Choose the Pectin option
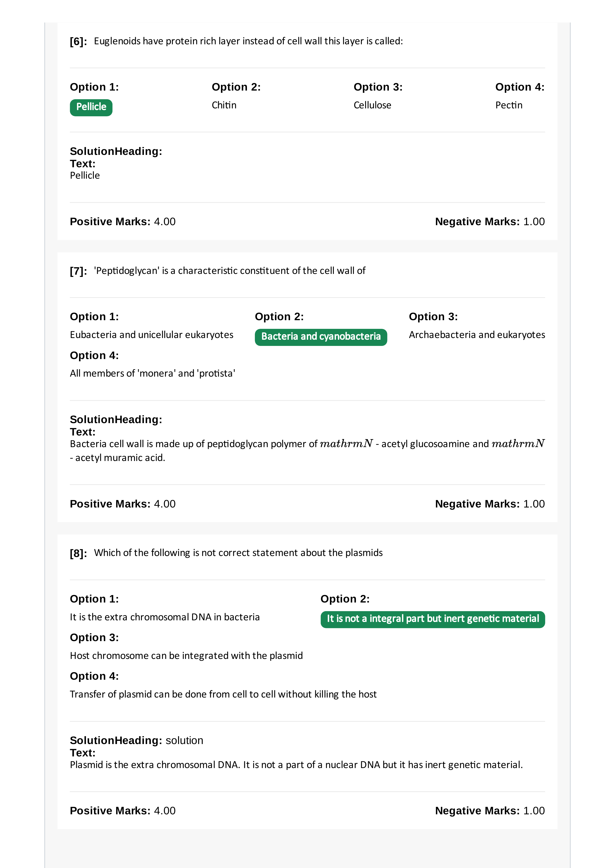 (x=509, y=105)
